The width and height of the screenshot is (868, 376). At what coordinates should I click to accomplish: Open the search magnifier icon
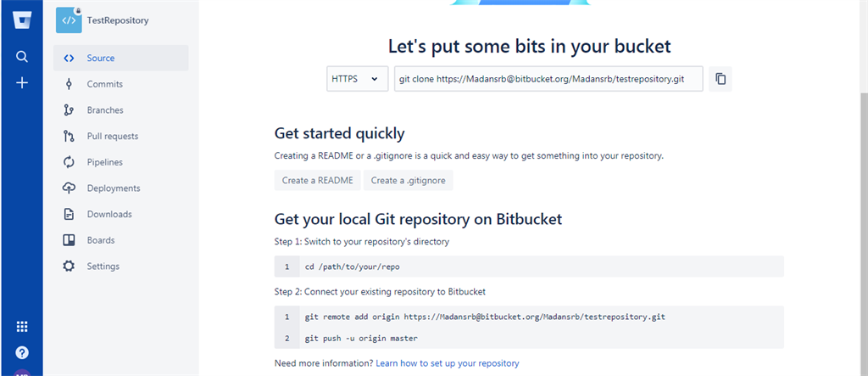pyautogui.click(x=21, y=57)
